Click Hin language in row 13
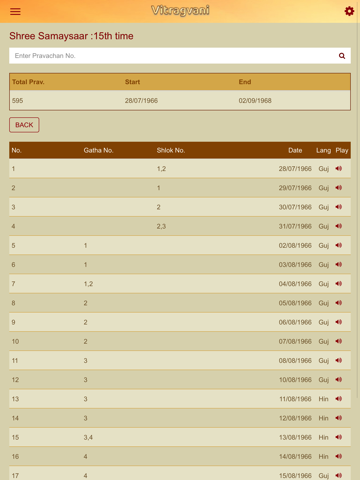Screen dimensions: 360x480 (x=323, y=399)
